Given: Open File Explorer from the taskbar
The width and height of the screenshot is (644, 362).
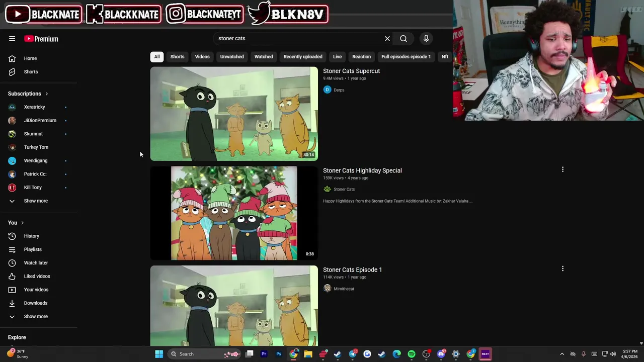Looking at the screenshot, I should coord(308,354).
